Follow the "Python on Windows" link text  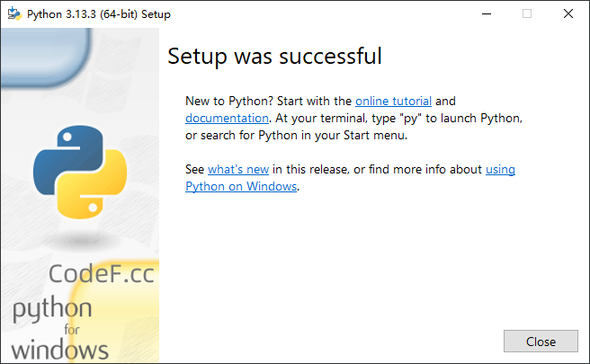[241, 187]
